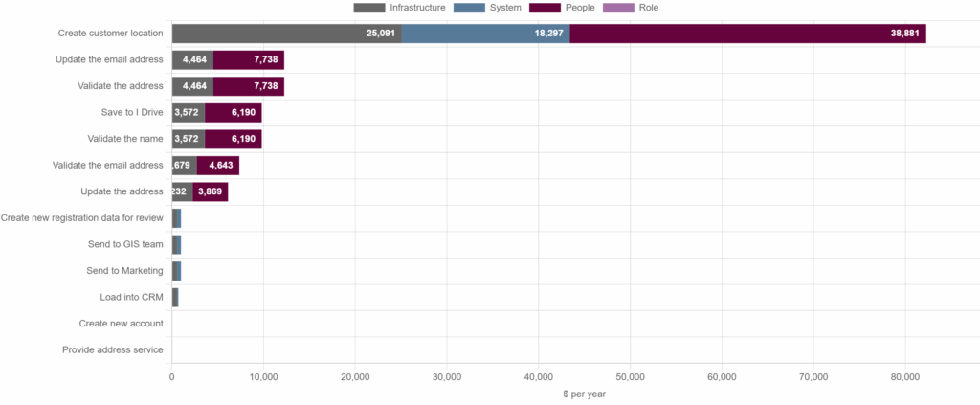Screen dimensions: 980x405
Task: Toggle the Role series legend label
Action: [x=648, y=8]
